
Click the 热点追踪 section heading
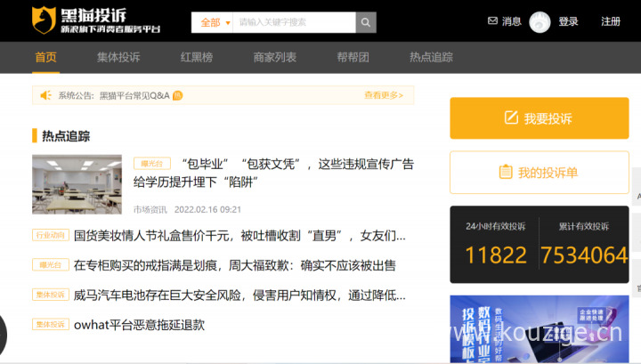point(66,136)
